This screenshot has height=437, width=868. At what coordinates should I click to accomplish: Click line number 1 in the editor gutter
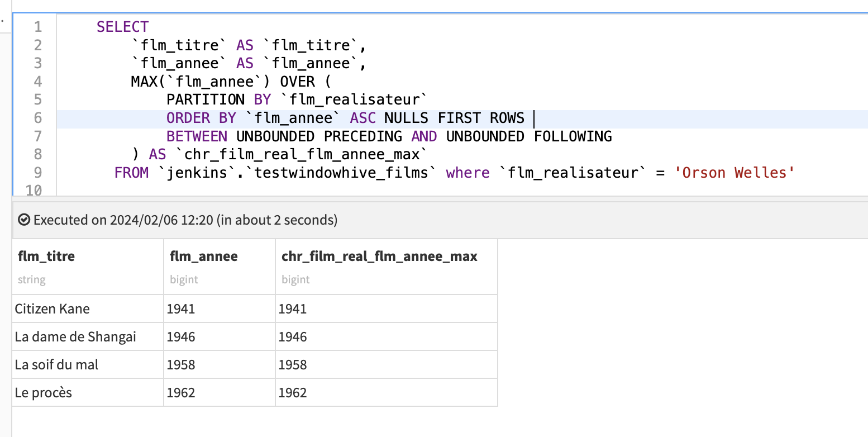37,27
